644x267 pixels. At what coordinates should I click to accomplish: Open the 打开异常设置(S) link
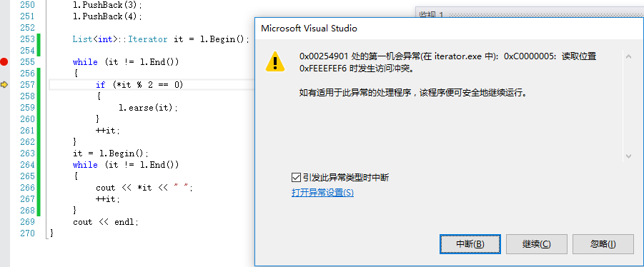(322, 192)
